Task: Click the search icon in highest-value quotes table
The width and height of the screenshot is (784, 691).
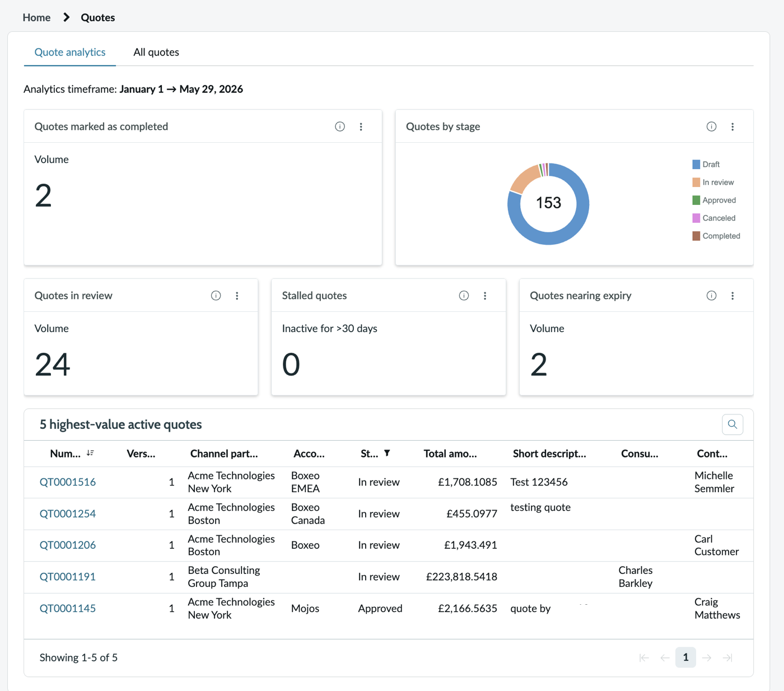Action: [732, 424]
